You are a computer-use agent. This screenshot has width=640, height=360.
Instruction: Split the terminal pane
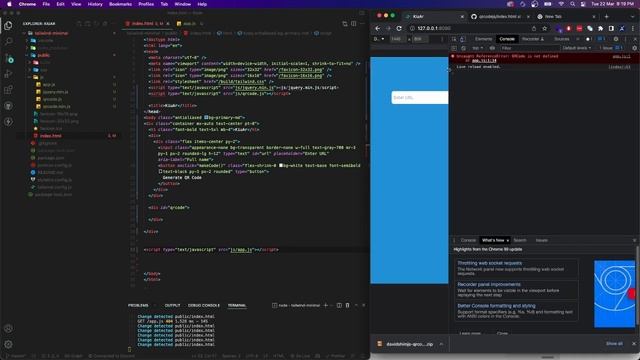339,305
